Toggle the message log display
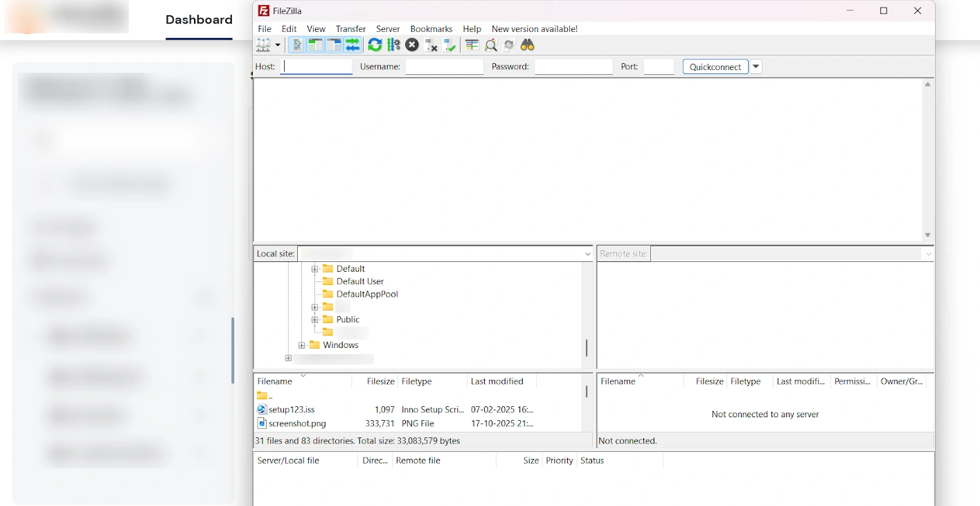The width and height of the screenshot is (980, 506). click(x=296, y=44)
